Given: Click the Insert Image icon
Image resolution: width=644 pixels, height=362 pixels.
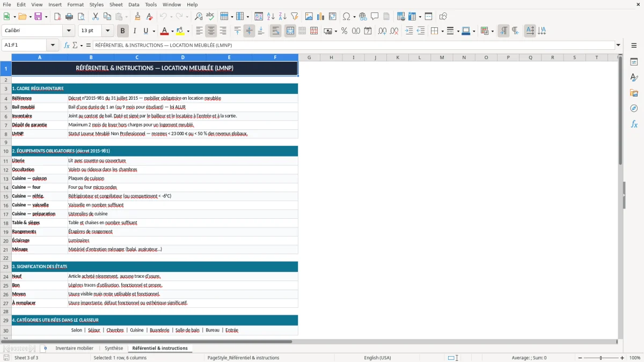Looking at the screenshot, I should point(309,17).
